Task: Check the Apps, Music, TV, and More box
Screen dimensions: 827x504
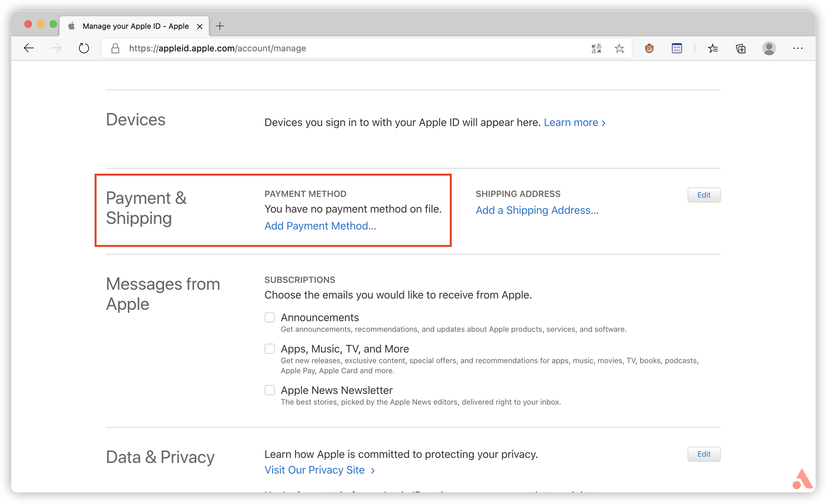Action: coord(269,349)
